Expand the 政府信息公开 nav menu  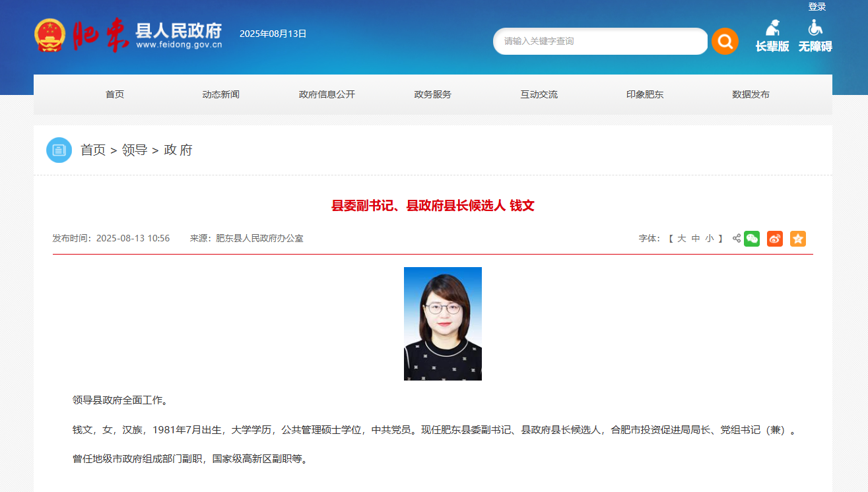coord(327,94)
